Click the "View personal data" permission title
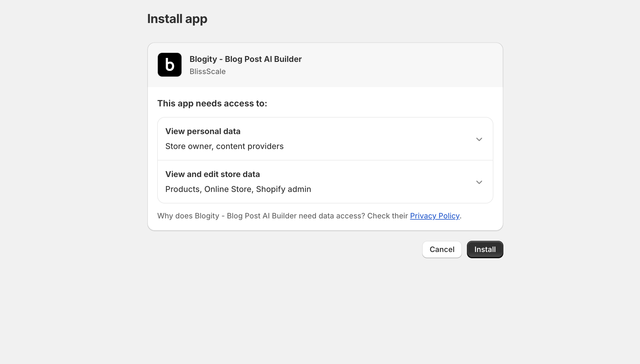Viewport: 640px width, 364px height. tap(203, 131)
